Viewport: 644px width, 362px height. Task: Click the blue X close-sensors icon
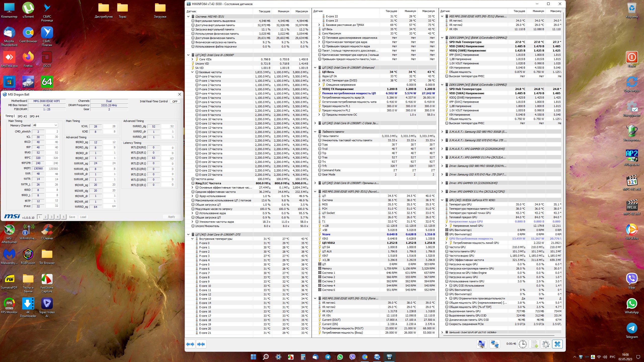point(557,344)
